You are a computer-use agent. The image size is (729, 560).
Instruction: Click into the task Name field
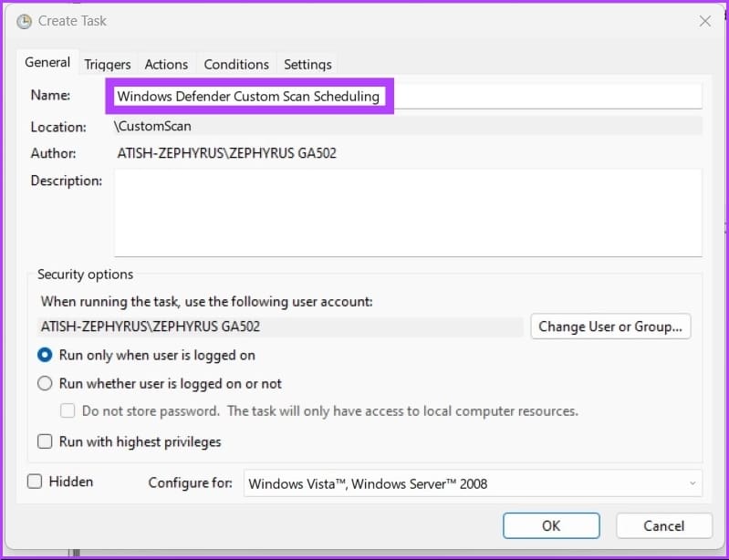coord(408,96)
